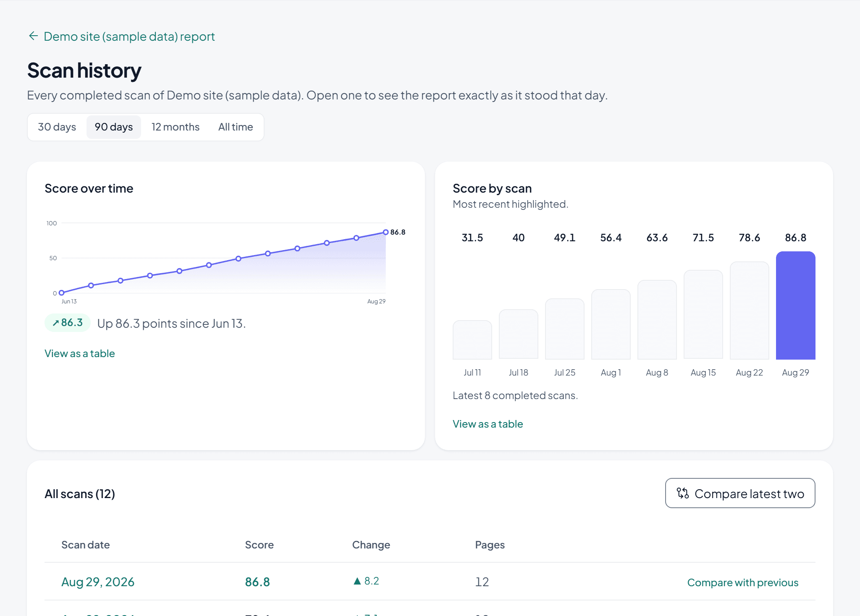Click the Scan date column header
The height and width of the screenshot is (616, 860).
coord(86,545)
